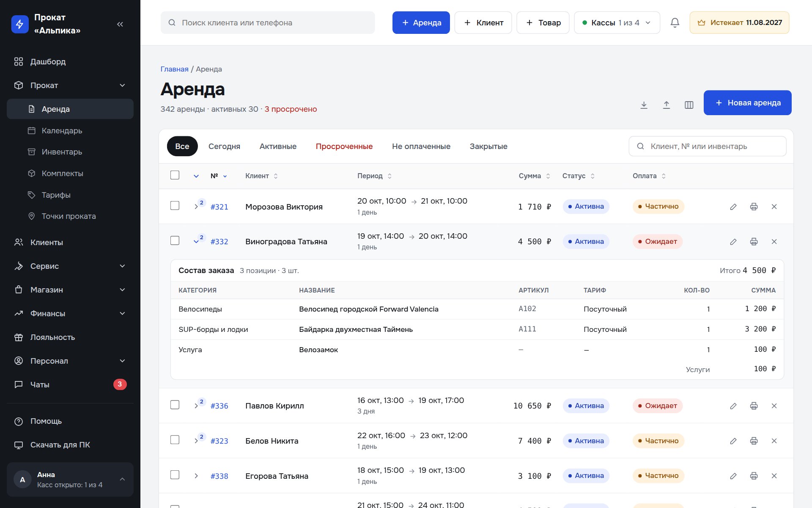The image size is (812, 508).
Task: Follow the Главная breadcrumb link
Action: [x=174, y=69]
